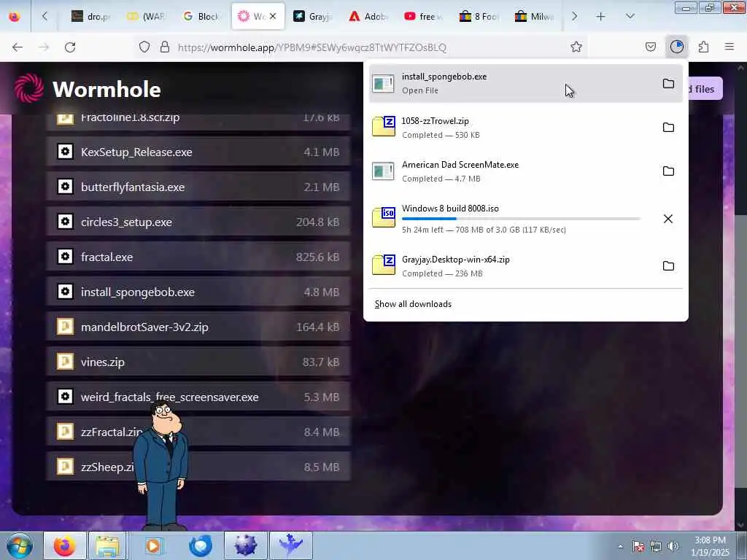The height and width of the screenshot is (560, 747).
Task: Close the active Wormhole tab
Action: coord(273,16)
